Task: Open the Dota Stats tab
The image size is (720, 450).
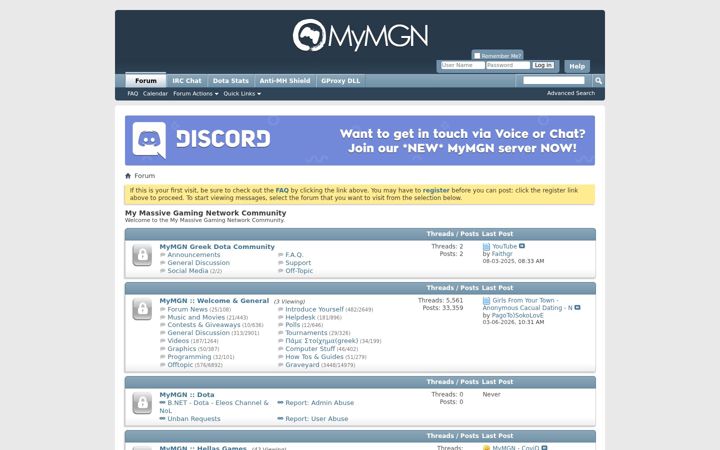Action: click(x=231, y=81)
